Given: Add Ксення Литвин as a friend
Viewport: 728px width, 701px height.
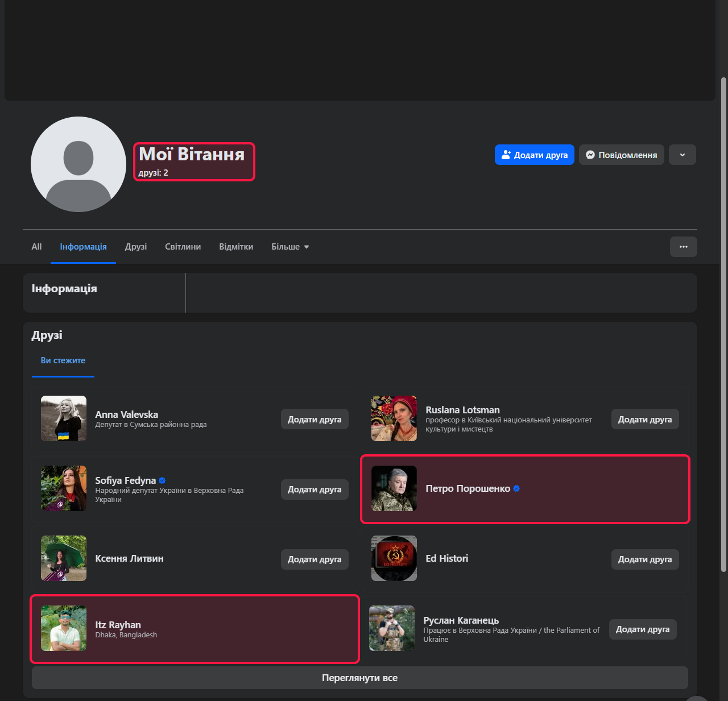Looking at the screenshot, I should (315, 559).
